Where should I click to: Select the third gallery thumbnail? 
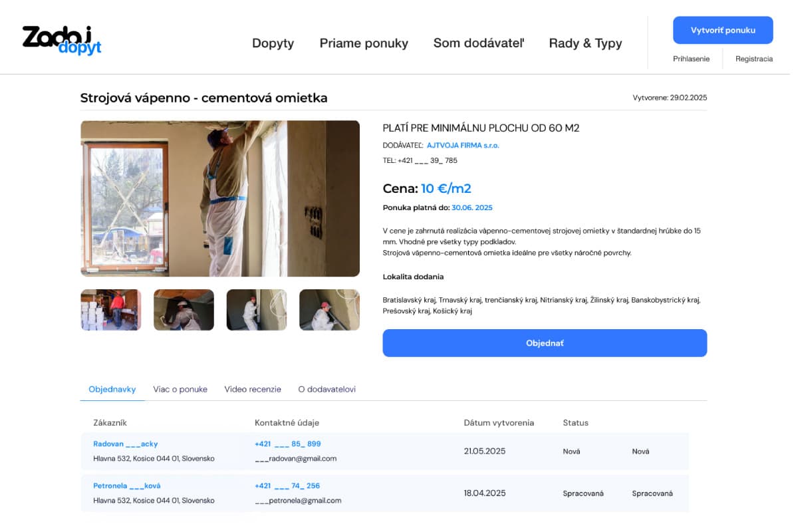(257, 310)
